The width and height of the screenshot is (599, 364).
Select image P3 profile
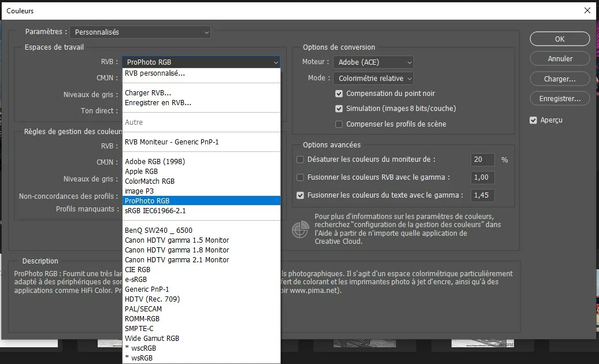tap(201, 191)
